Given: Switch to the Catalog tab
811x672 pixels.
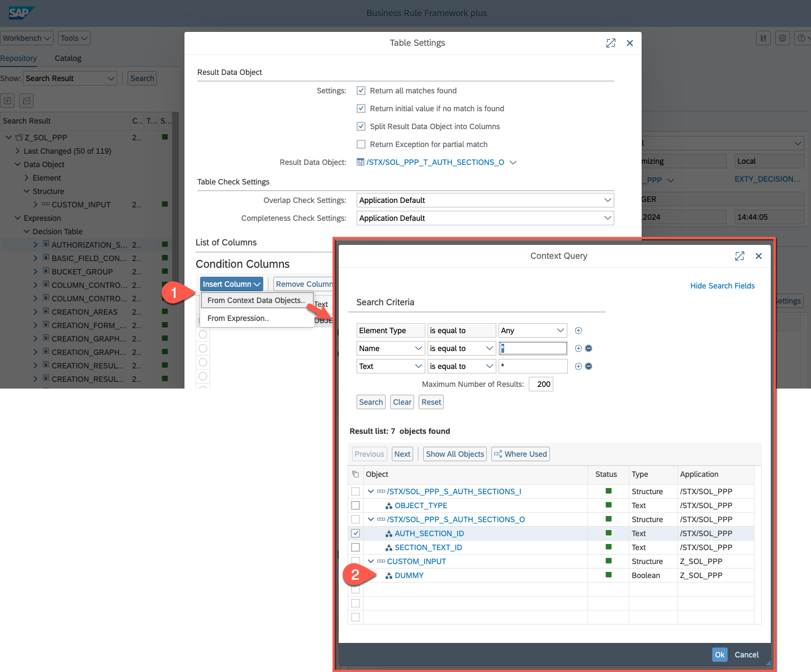Looking at the screenshot, I should [68, 58].
